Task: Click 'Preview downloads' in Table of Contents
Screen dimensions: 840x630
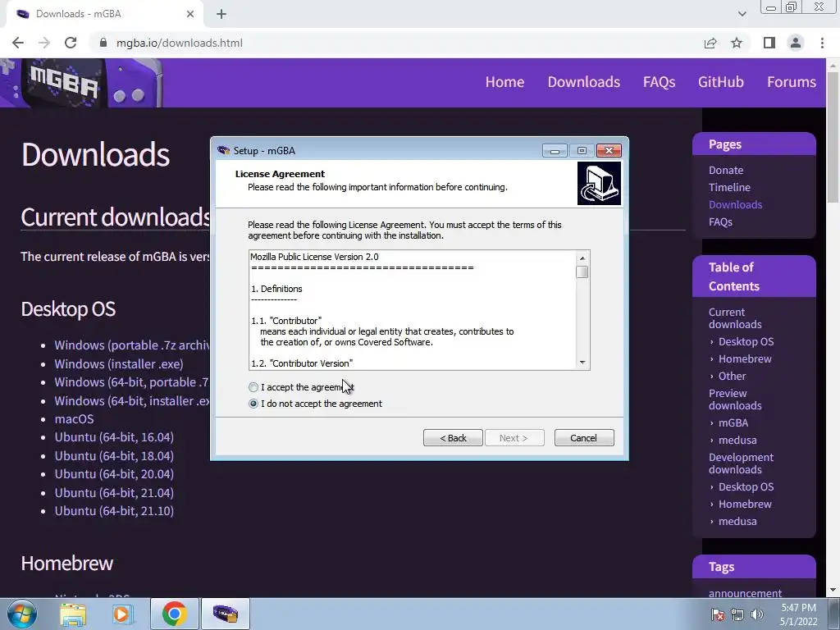Action: [x=735, y=399]
